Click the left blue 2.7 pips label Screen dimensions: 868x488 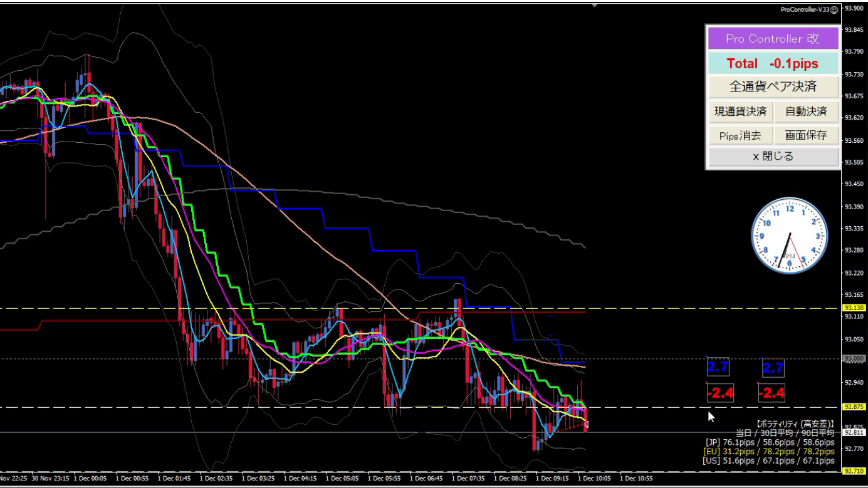[x=718, y=367]
